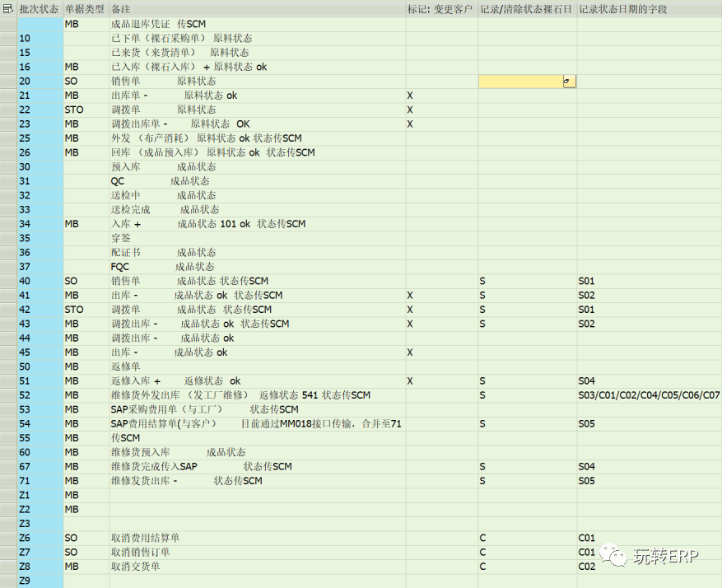
Task: Open the search help button in the highlighted cell
Action: (x=570, y=82)
